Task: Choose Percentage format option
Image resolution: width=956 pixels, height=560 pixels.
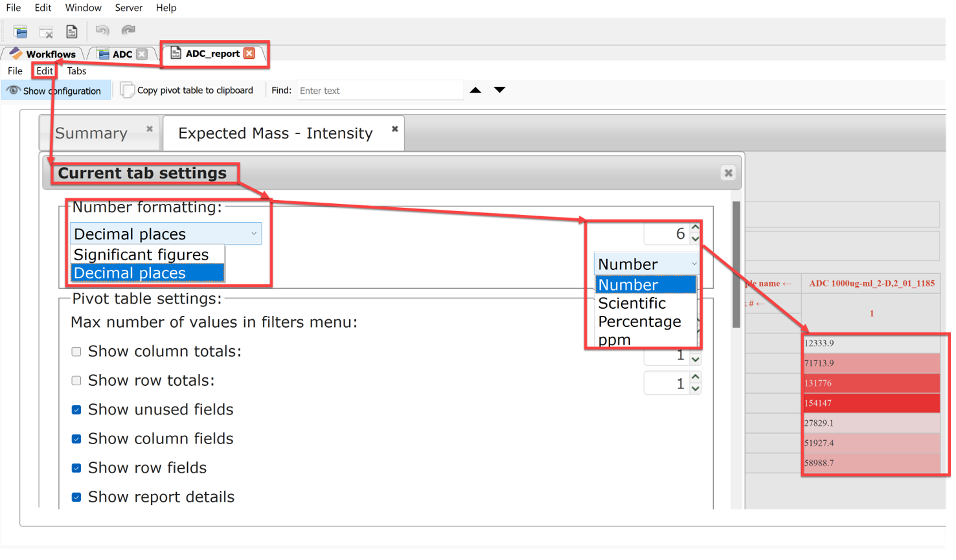Action: pos(645,322)
